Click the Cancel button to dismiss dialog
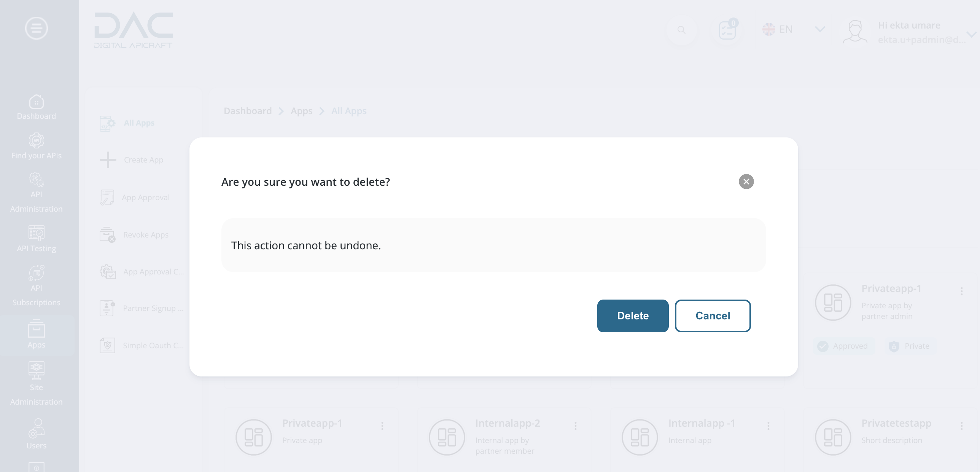Screen dimensions: 980x472 (x=713, y=316)
